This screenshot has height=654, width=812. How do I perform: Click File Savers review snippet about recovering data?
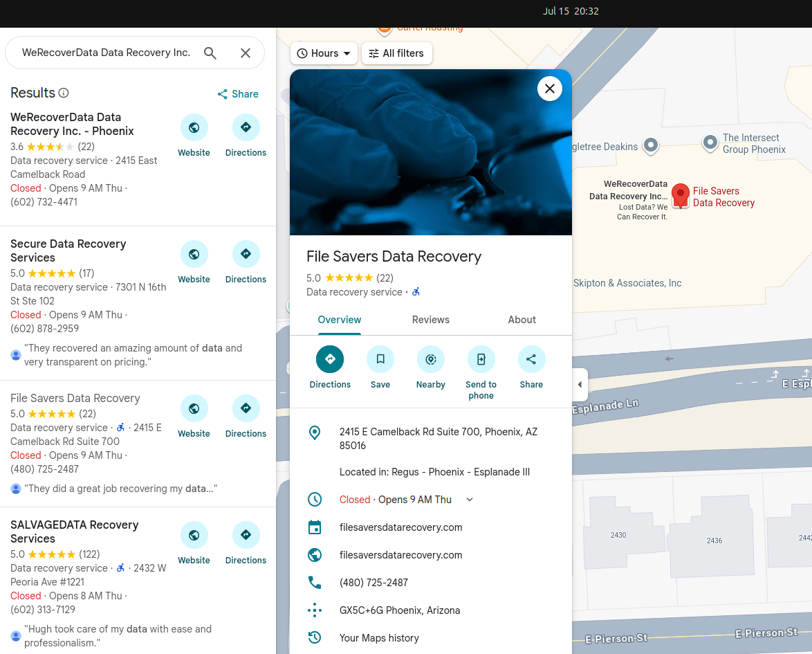point(120,489)
